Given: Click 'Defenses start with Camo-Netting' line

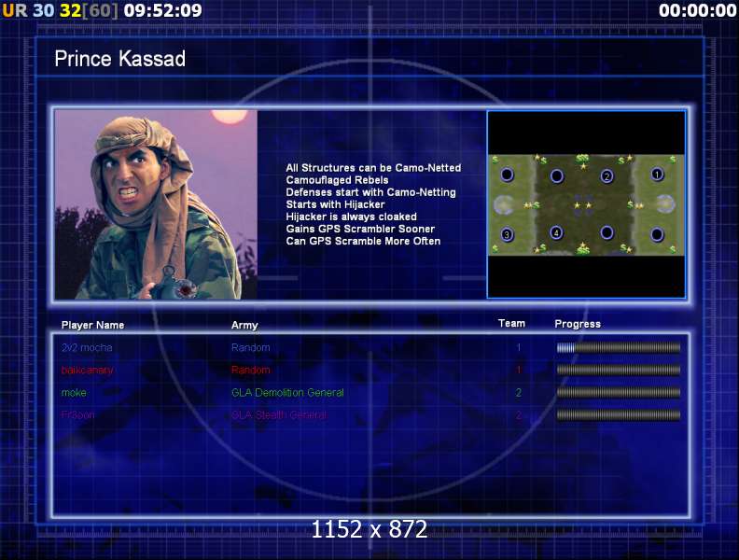Looking at the screenshot, I should pyautogui.click(x=371, y=192).
